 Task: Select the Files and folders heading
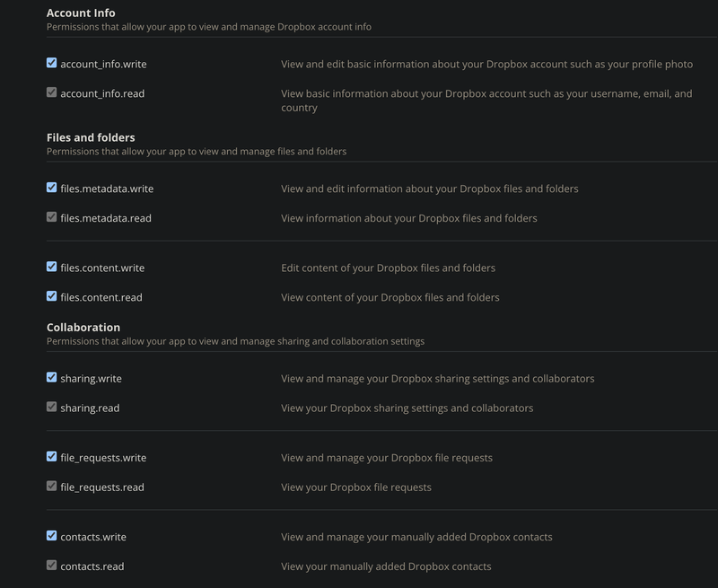pos(91,137)
